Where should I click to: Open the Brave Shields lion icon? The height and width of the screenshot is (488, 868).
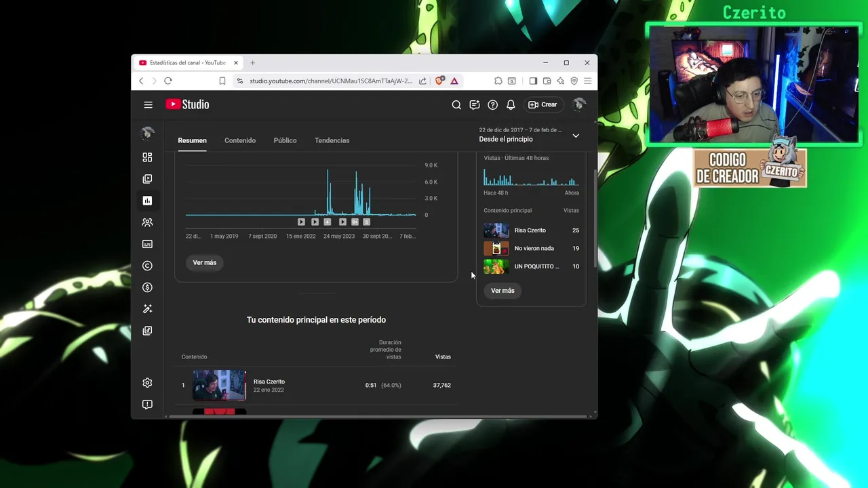click(439, 81)
